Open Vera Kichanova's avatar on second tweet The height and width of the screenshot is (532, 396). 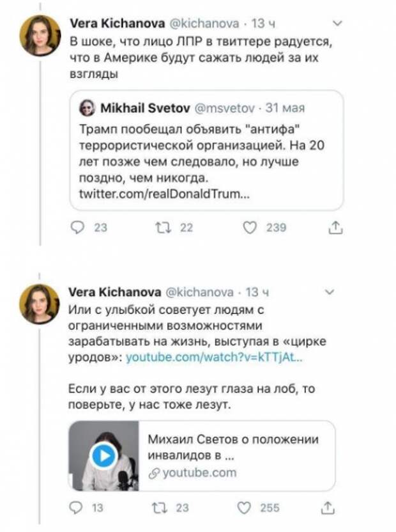click(x=40, y=304)
